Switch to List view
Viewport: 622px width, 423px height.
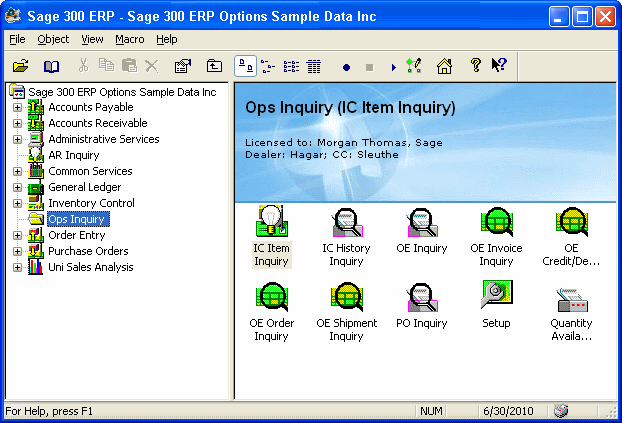(291, 66)
